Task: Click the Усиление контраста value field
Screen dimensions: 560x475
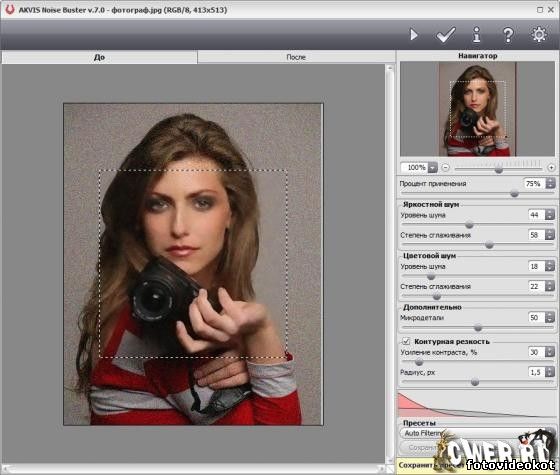Action: [x=537, y=352]
